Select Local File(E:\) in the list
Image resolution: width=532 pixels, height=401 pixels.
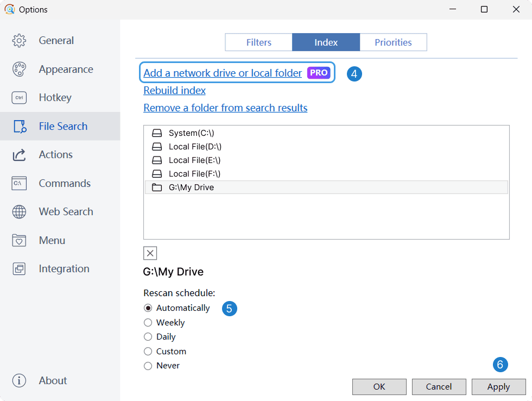tap(326, 160)
